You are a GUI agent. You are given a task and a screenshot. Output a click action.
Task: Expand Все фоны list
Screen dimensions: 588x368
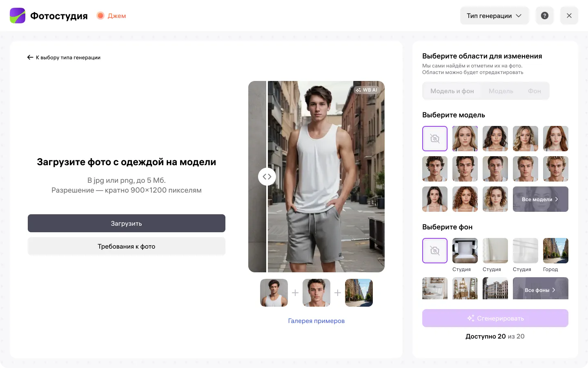tap(540, 289)
